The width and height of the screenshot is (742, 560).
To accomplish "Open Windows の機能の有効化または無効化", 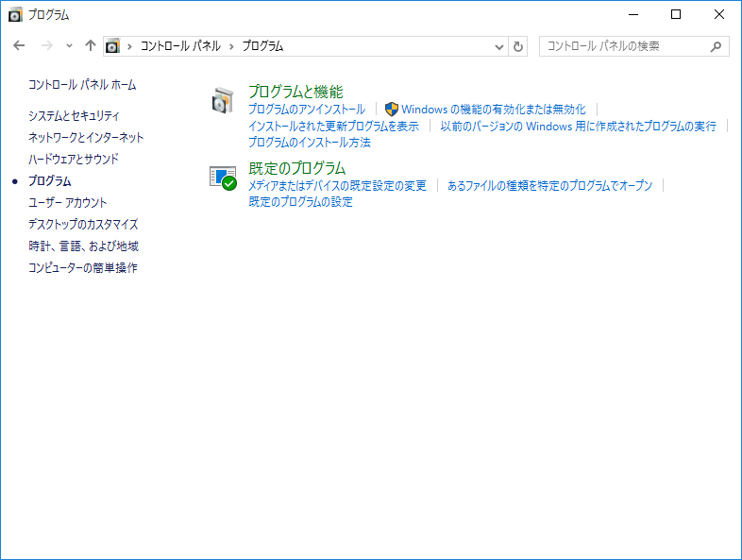I will click(494, 110).
